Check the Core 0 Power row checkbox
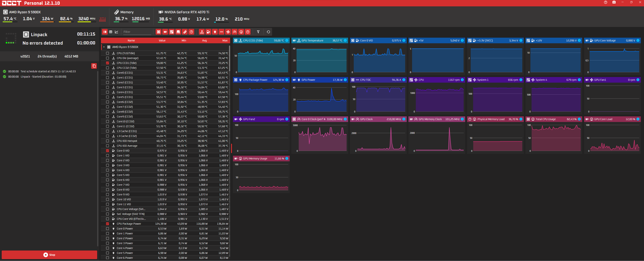This screenshot has height=261, width=644. [x=107, y=229]
